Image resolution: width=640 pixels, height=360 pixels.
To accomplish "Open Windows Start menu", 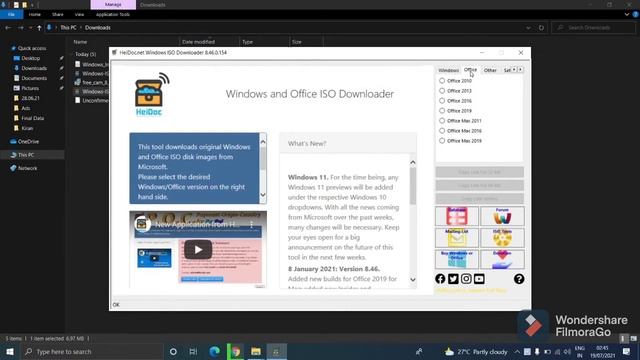I will tap(10, 351).
